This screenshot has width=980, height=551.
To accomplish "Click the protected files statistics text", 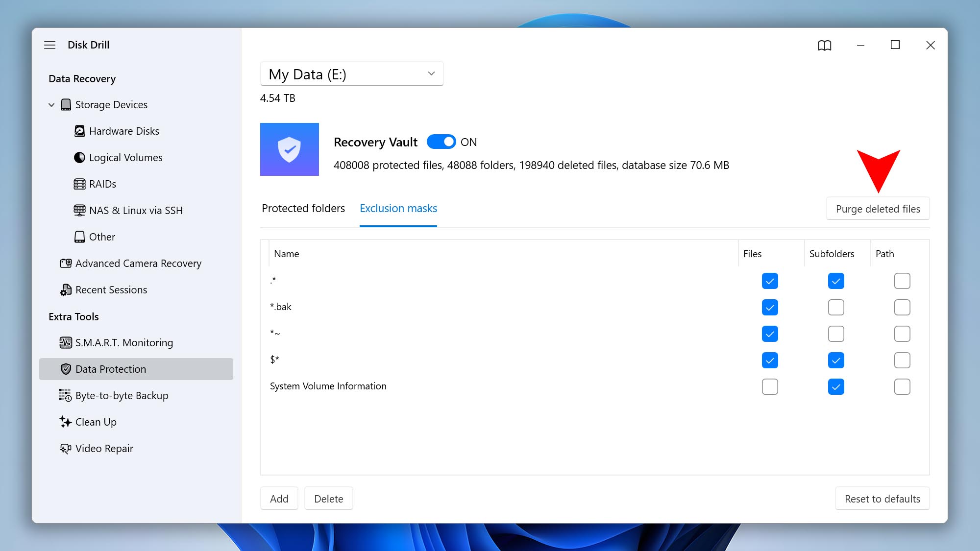I will [531, 166].
